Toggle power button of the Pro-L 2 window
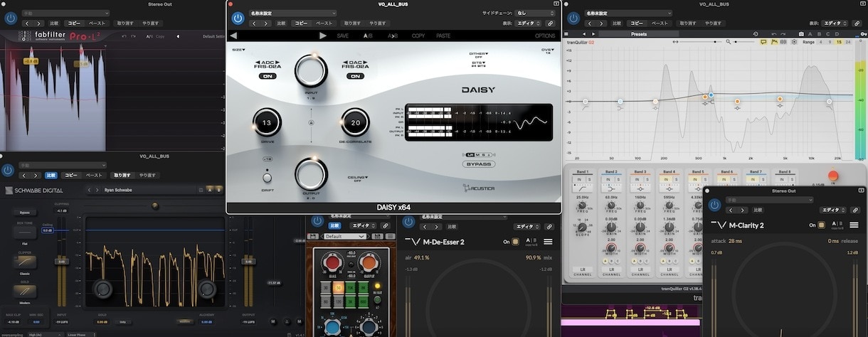Viewport: 868px width, 337px height. 10,18
